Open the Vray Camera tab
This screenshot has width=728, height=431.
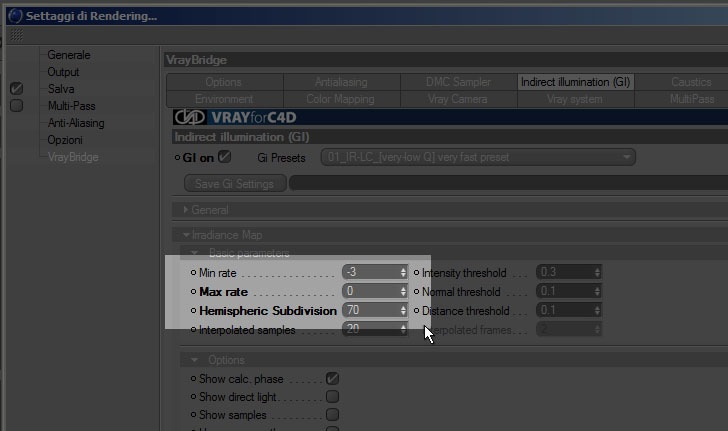pos(459,99)
